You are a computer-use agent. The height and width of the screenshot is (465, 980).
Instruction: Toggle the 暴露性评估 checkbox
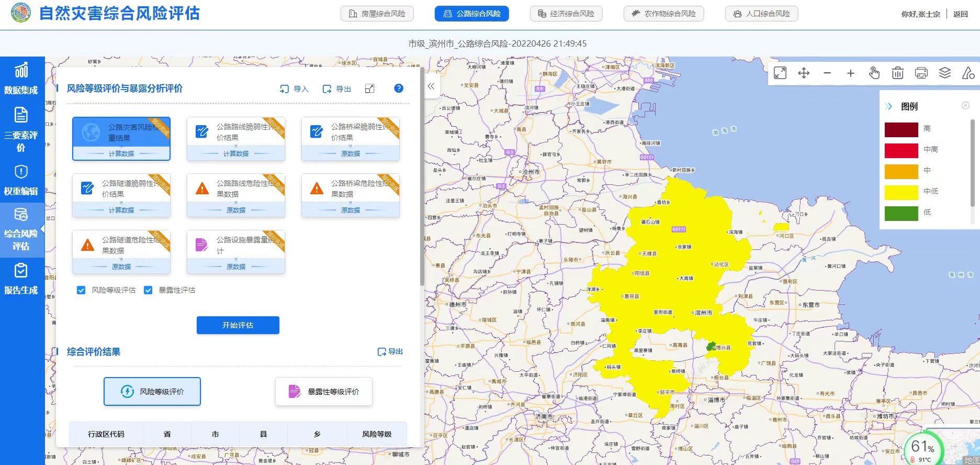148,290
